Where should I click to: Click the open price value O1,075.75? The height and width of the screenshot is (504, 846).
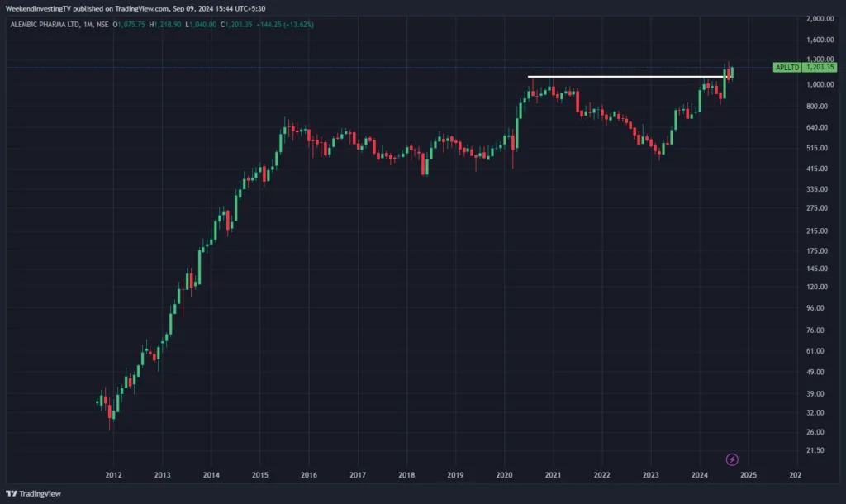click(130, 25)
